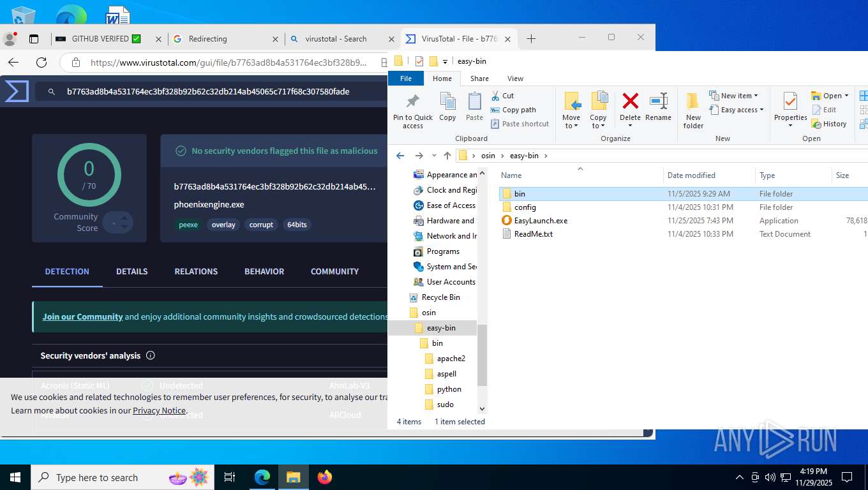The image size is (868, 490).
Task: Click Edit in Open group
Action: pyautogui.click(x=824, y=110)
